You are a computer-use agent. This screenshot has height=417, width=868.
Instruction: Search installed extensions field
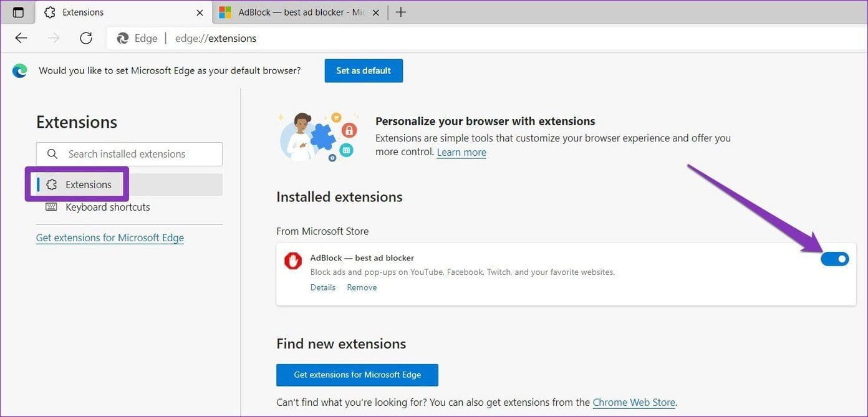point(129,154)
